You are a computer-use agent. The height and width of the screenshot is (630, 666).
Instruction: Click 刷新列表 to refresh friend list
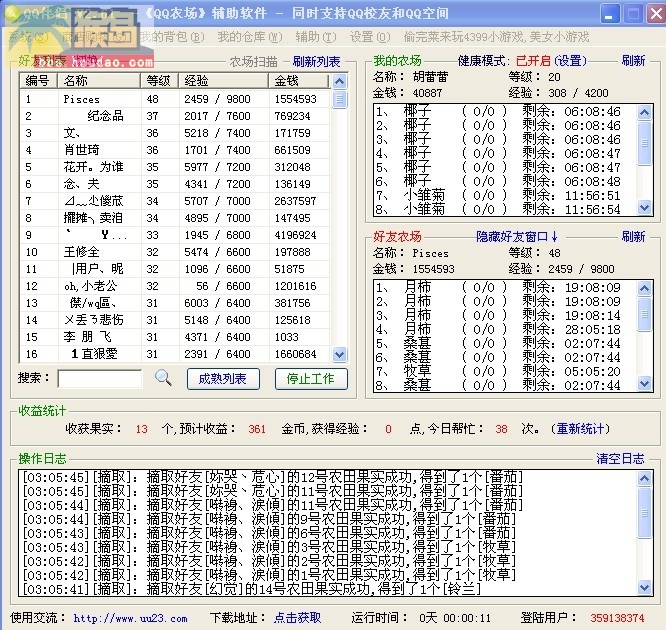316,62
